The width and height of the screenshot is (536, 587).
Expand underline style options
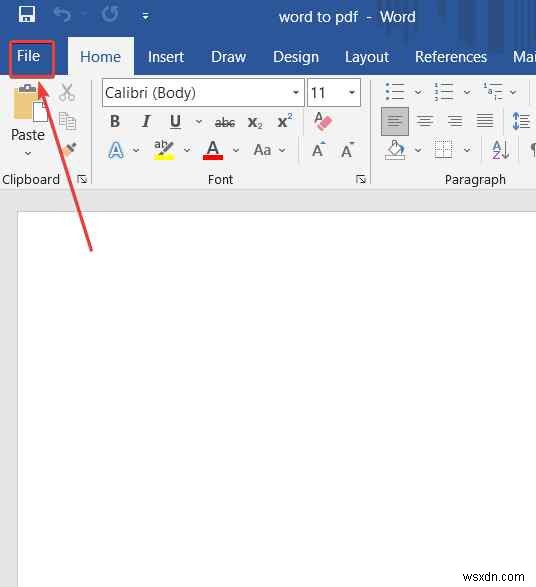click(199, 121)
